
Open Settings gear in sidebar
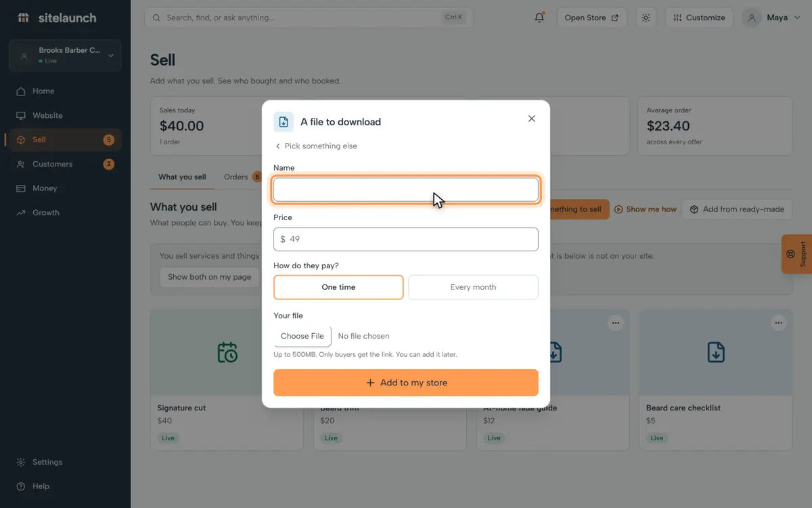point(21,462)
